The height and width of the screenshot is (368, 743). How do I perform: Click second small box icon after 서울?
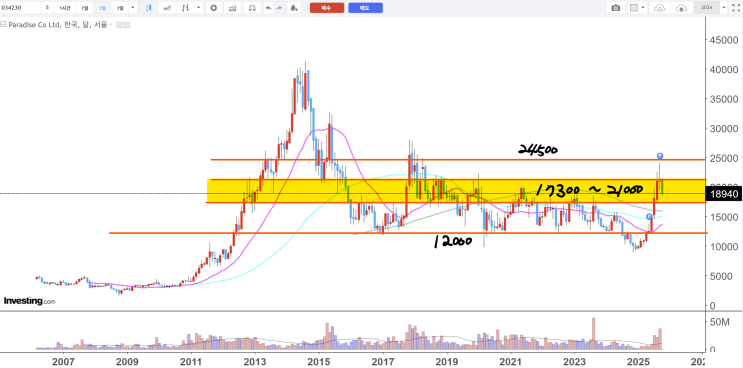pyautogui.click(x=127, y=25)
